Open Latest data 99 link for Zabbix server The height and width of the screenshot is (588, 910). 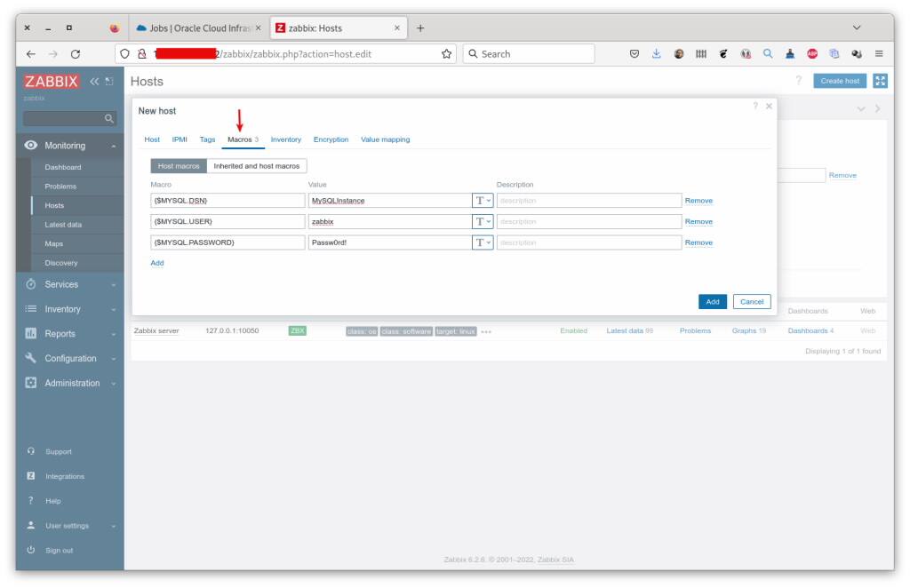(630, 330)
